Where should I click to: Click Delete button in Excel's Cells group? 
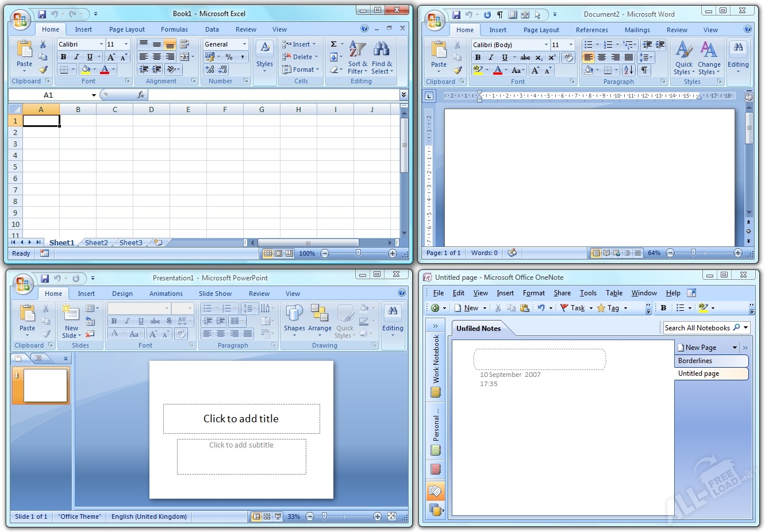click(x=300, y=57)
